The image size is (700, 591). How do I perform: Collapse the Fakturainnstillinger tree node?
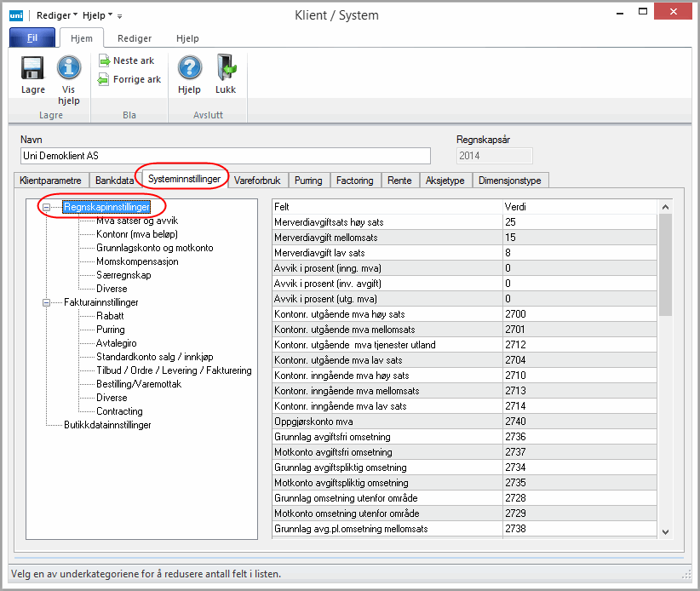click(x=45, y=302)
